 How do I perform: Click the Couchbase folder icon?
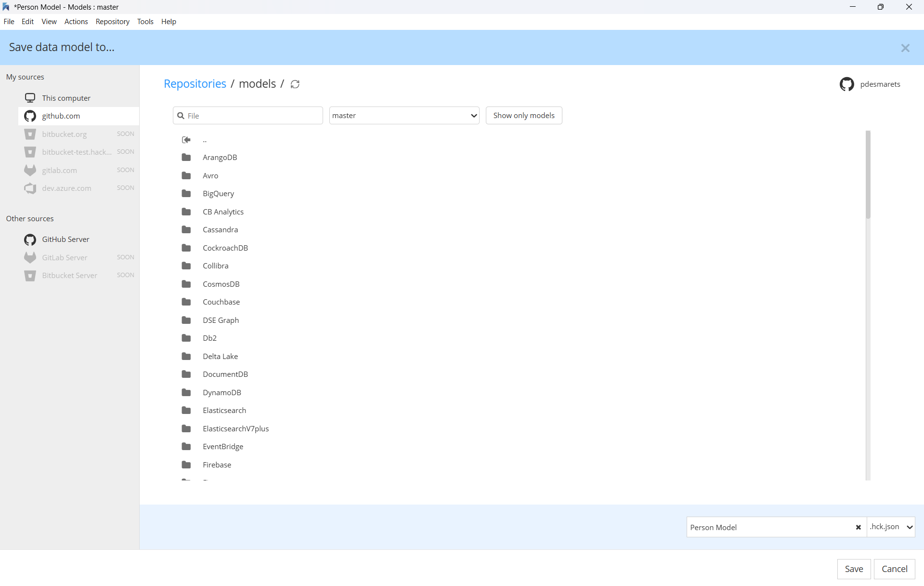[x=186, y=302]
